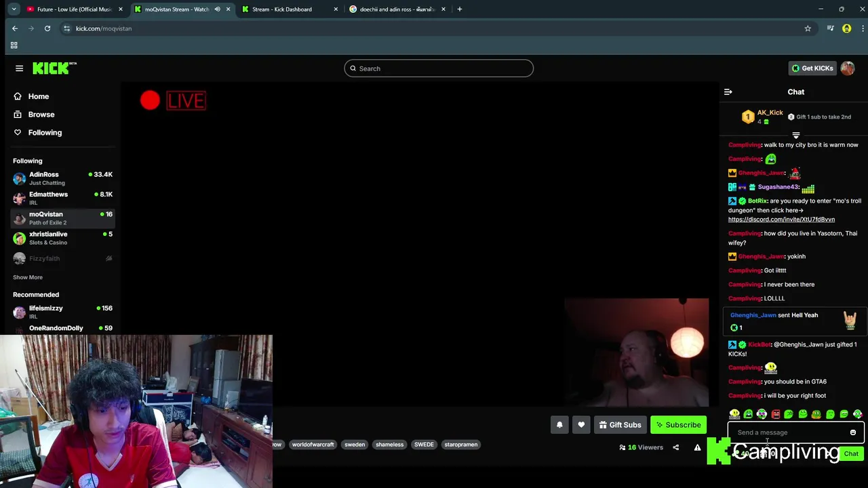Mute the moQvistan Stream tab audio icon
868x488 pixels.
(x=217, y=9)
